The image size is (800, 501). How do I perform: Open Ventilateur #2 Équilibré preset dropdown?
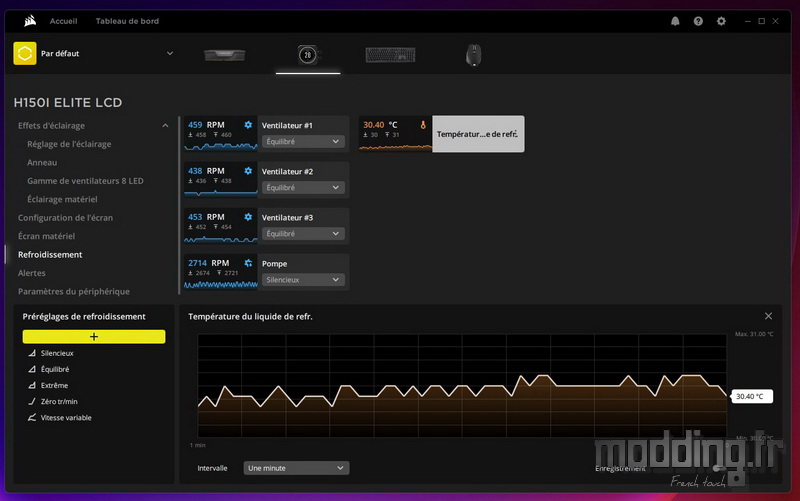tap(303, 187)
